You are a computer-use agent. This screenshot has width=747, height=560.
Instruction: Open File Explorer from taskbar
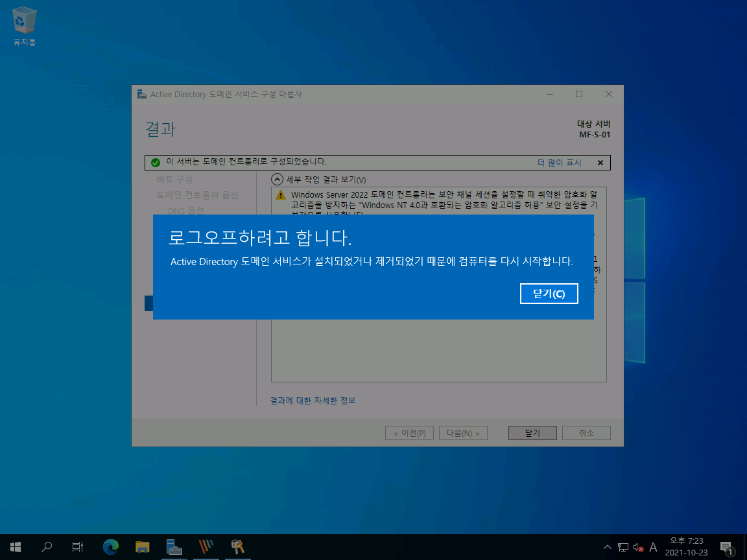143,547
